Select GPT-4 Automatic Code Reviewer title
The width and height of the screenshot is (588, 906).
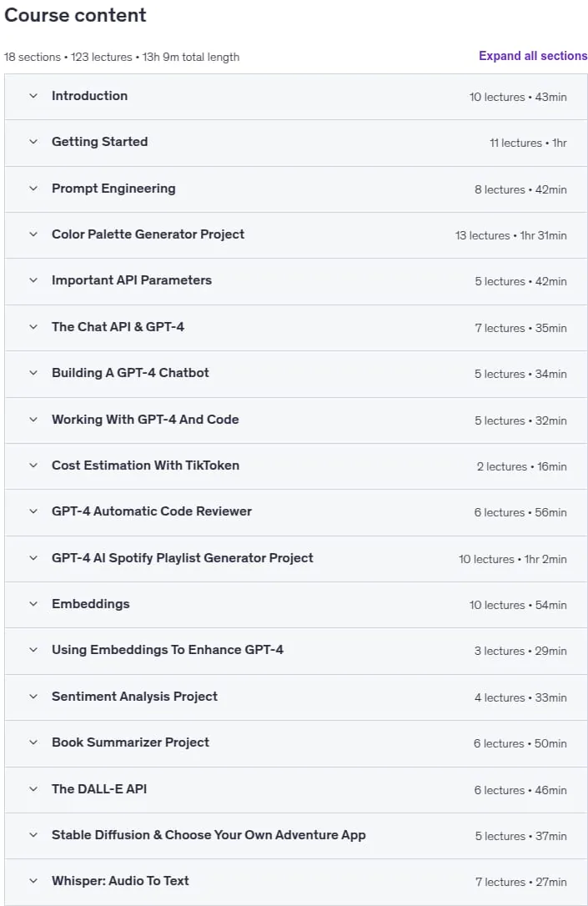coord(152,511)
